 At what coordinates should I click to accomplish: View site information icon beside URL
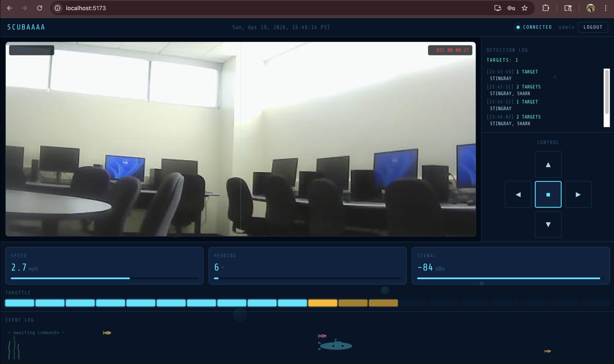point(58,8)
